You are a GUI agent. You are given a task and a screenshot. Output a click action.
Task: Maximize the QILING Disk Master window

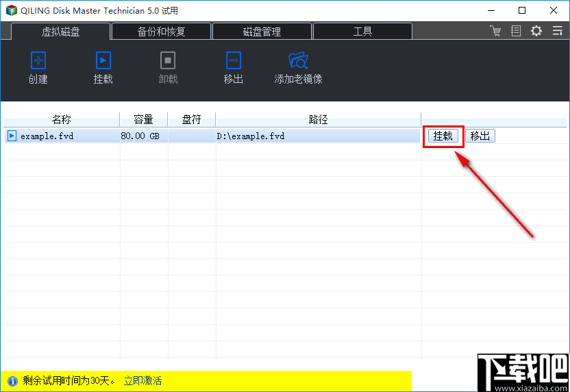point(522,10)
